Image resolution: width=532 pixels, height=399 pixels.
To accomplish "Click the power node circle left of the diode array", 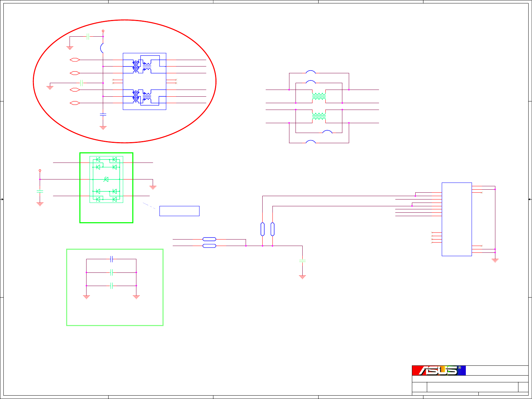I will point(40,170).
